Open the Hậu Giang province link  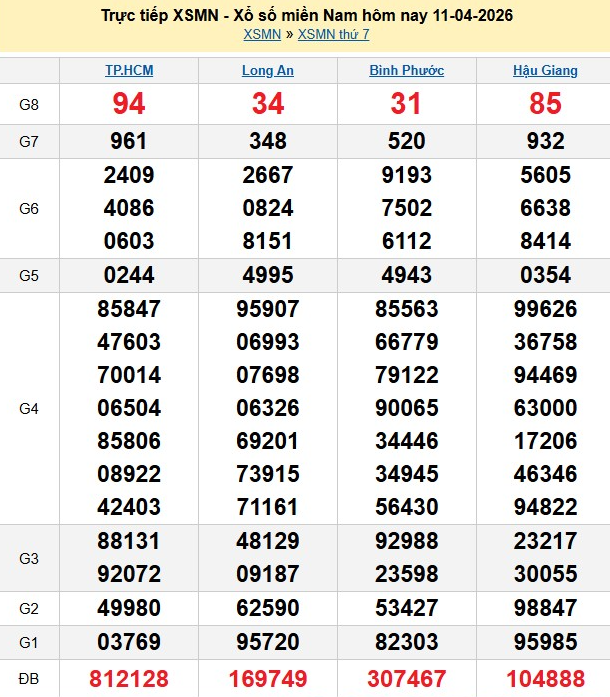click(545, 71)
